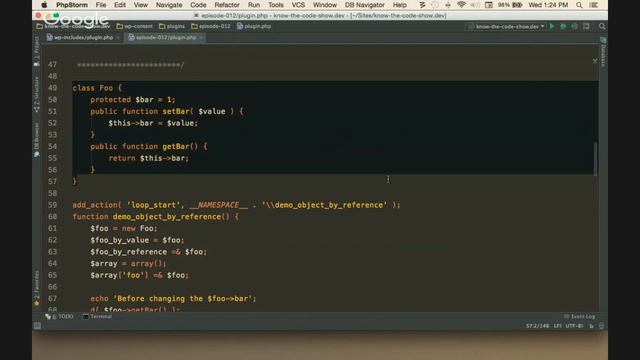640x360 pixels.
Task: Click the cursor position indicator in status bar
Action: [537, 326]
